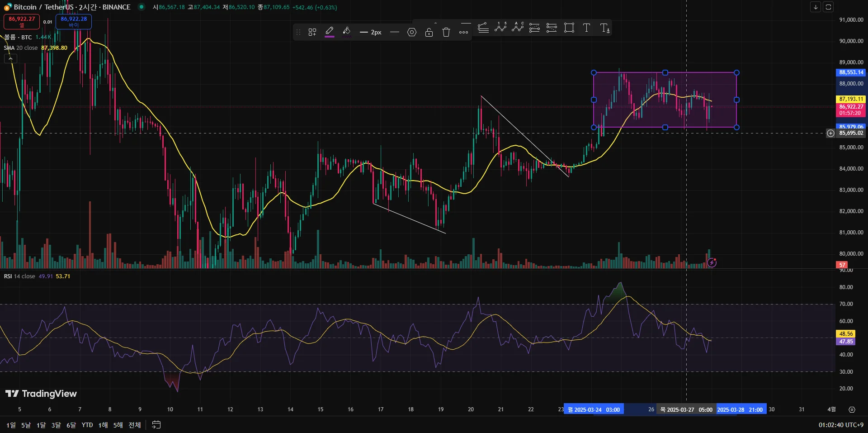Open templates grid icon in drawing toolbar

click(x=312, y=32)
